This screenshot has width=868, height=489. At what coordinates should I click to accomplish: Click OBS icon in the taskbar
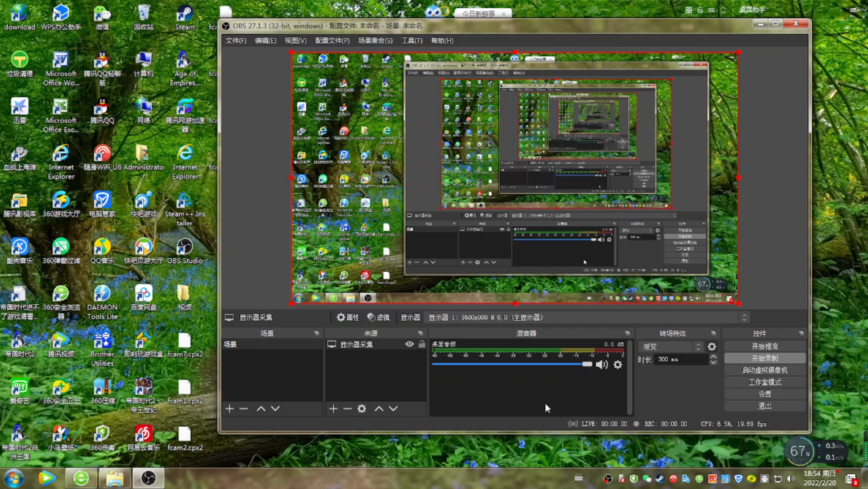click(148, 478)
